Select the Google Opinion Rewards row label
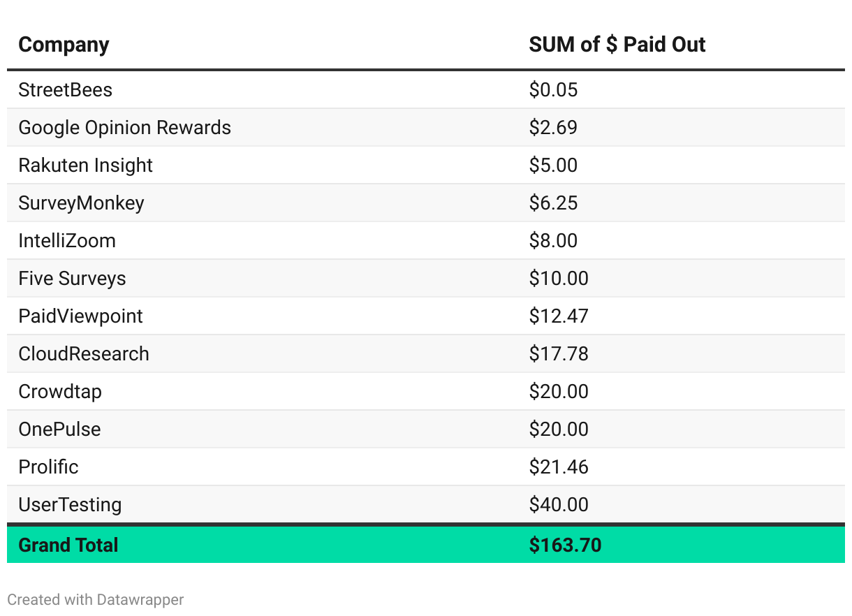 pyautogui.click(x=124, y=128)
